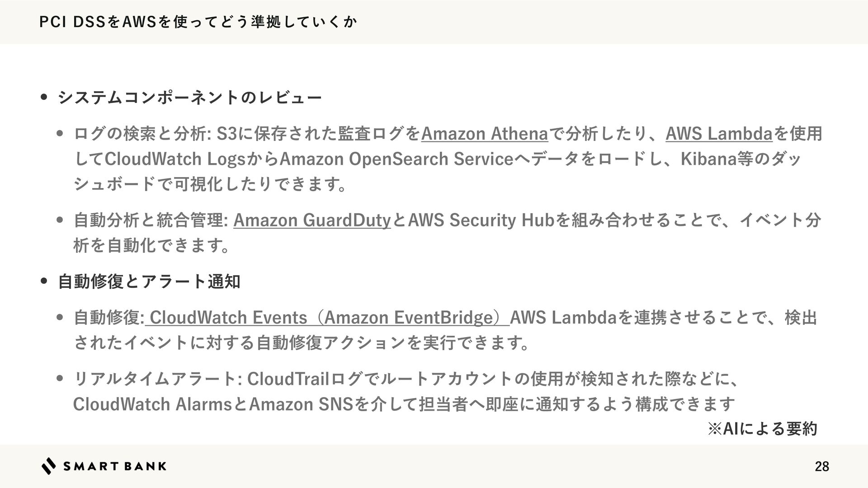Select the heading 自動修復とアラート通知
The height and width of the screenshot is (488, 868).
click(149, 282)
